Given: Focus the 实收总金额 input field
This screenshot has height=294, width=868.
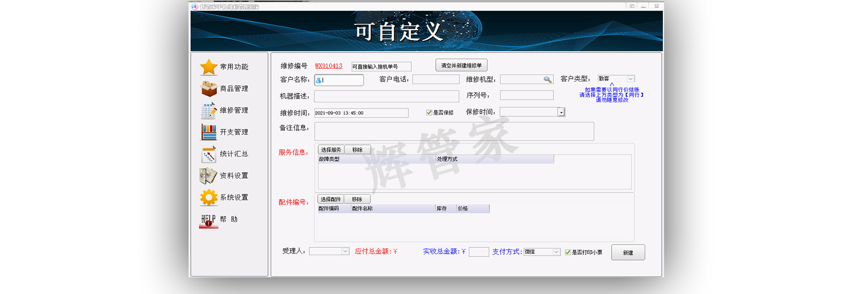Looking at the screenshot, I should (479, 252).
